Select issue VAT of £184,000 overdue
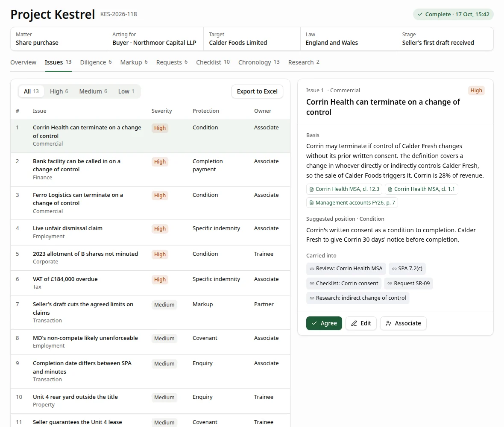 click(x=150, y=283)
